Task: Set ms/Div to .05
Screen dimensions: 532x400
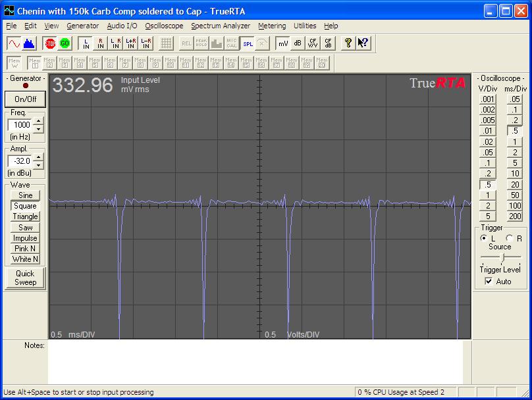Action: click(x=515, y=99)
